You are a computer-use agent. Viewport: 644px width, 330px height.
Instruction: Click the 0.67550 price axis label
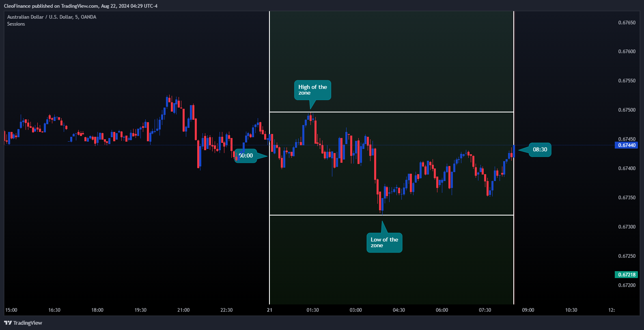627,81
